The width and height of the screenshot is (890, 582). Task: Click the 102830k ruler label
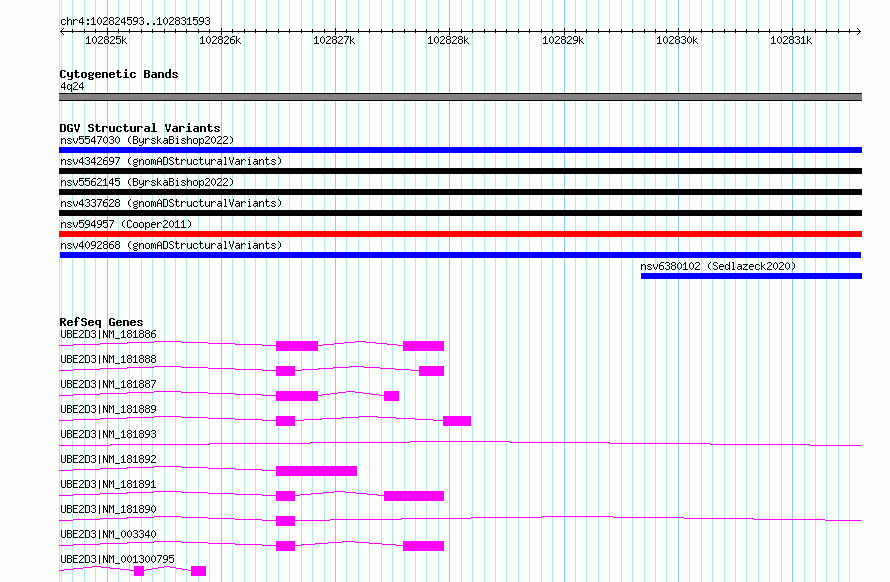(677, 40)
